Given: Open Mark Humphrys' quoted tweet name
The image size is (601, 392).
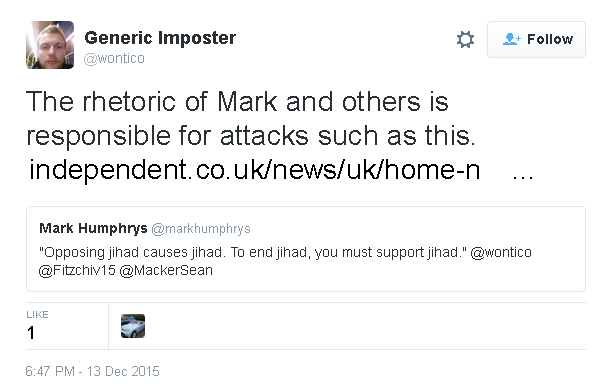Looking at the screenshot, I should pos(93,228).
